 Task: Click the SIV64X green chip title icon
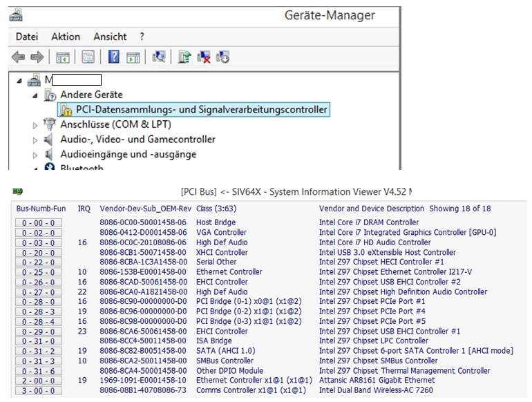tap(17, 191)
